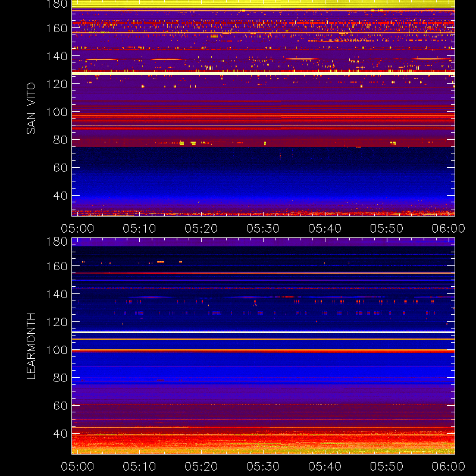The height and width of the screenshot is (476, 476).
Task: Pick the 120 frequency tick on San Vito axis
Action: 57,84
